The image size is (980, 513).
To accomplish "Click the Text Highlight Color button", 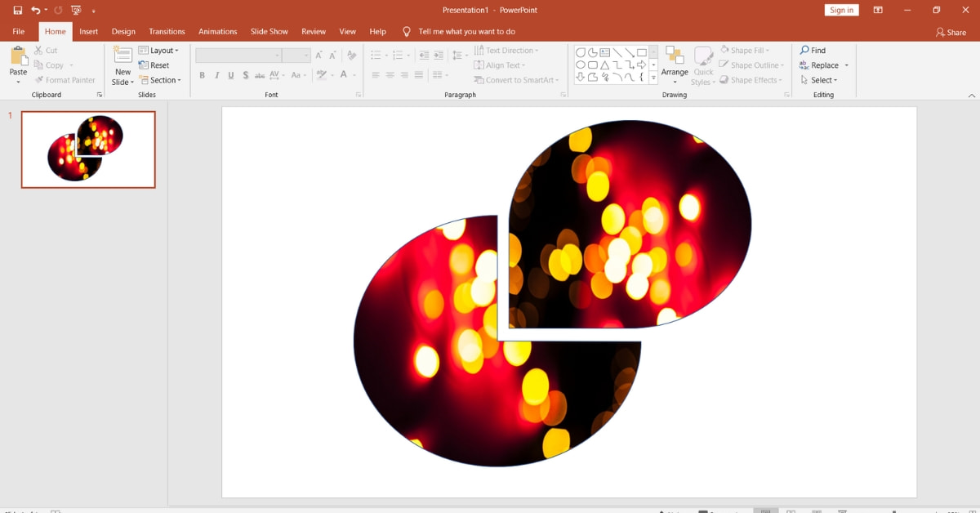I will tap(323, 75).
